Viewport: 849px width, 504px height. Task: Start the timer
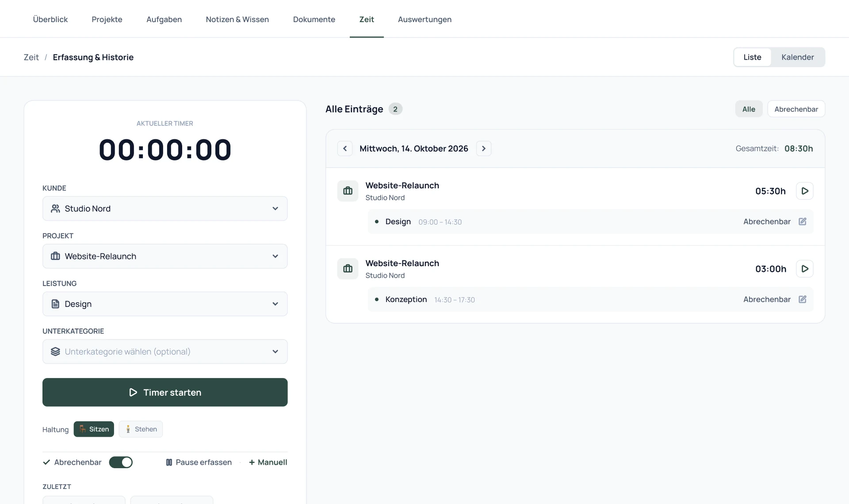[165, 393]
